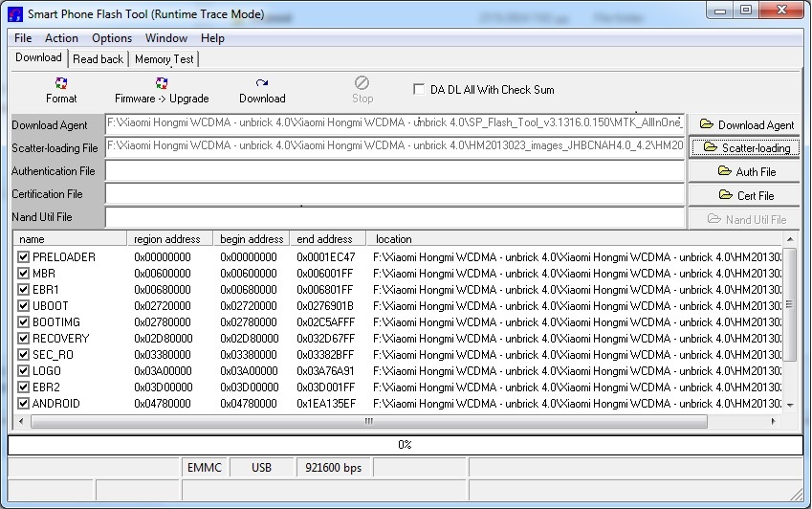
Task: Choose an Auth File
Action: pos(746,172)
